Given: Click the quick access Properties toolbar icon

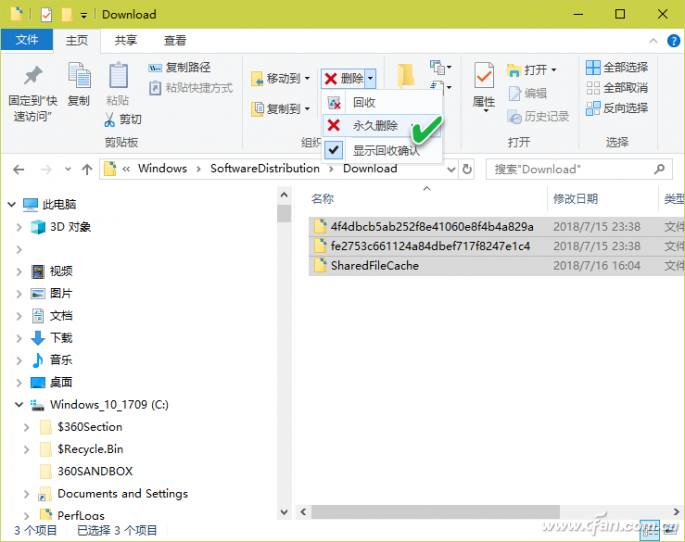Looking at the screenshot, I should point(46,14).
